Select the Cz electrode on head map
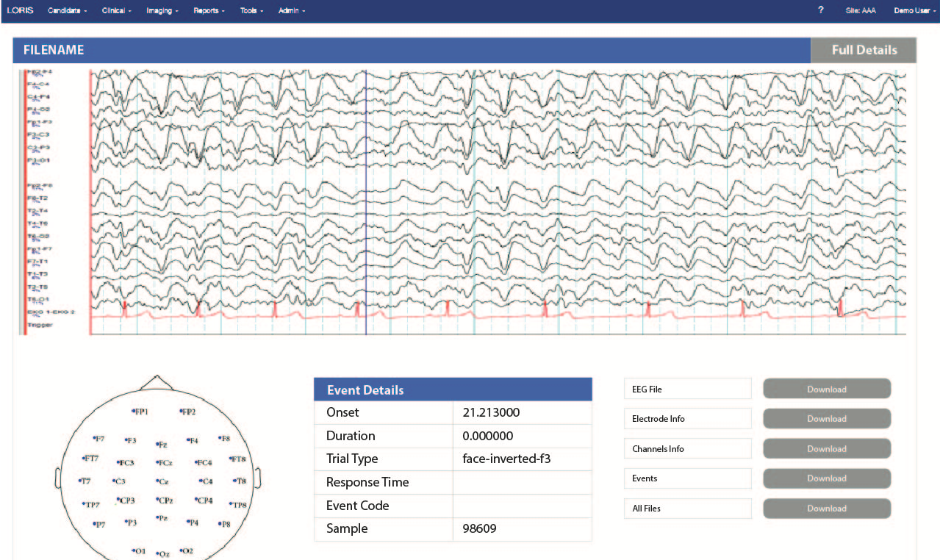 162,481
